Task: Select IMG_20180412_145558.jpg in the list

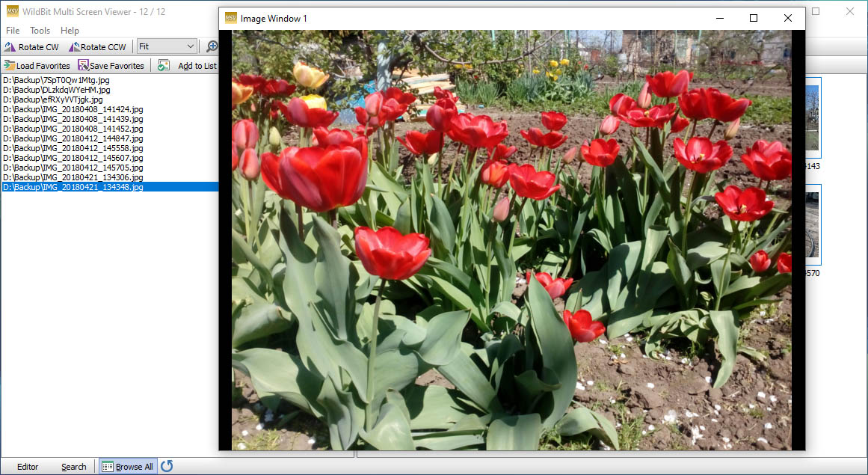Action: pos(73,148)
